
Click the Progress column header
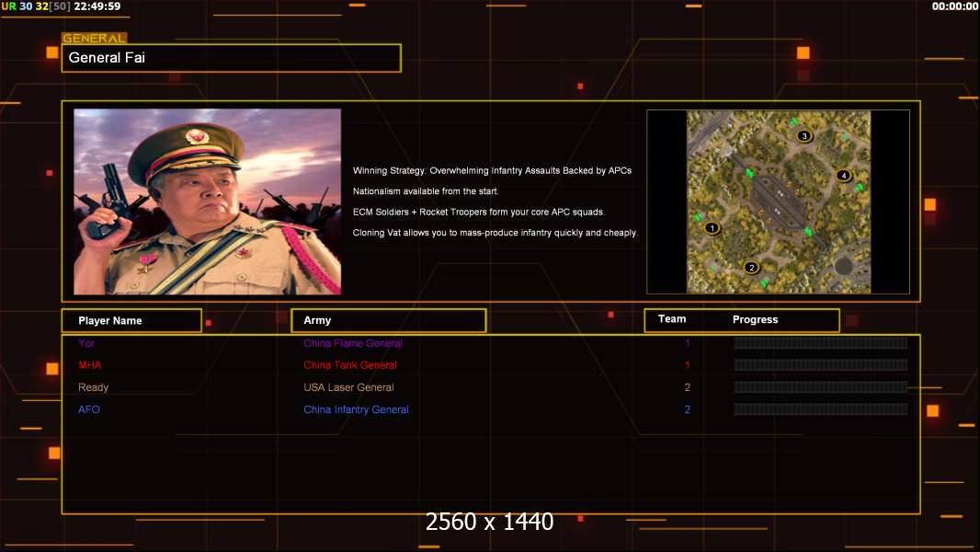pos(755,319)
